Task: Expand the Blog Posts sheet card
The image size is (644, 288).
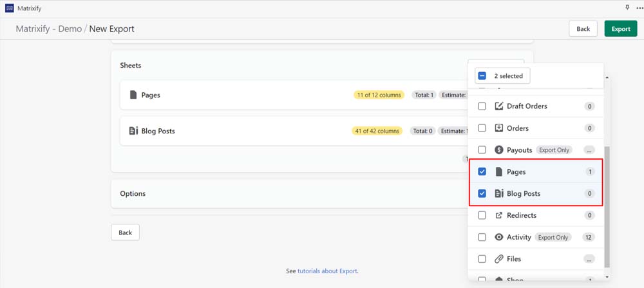Action: [294, 131]
